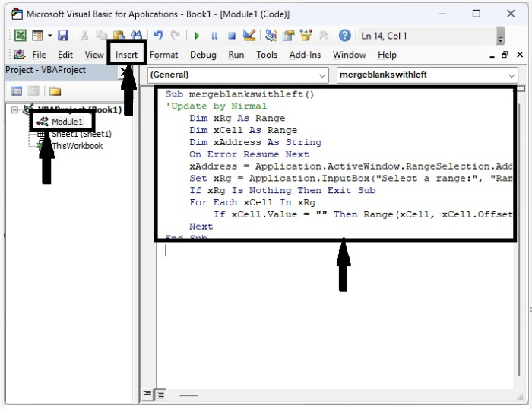The height and width of the screenshot is (409, 532).
Task: Click the 'Sub mergeblankswithleft()' code line
Action: (x=239, y=94)
